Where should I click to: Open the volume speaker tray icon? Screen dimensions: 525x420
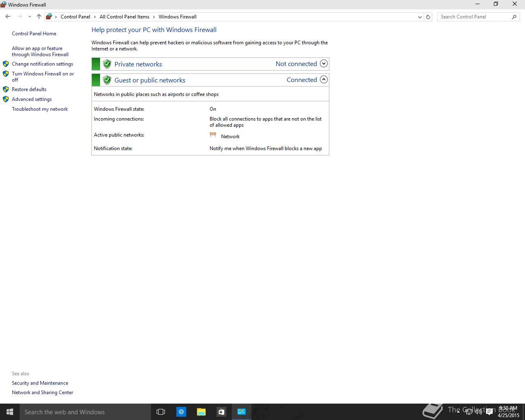click(x=478, y=412)
